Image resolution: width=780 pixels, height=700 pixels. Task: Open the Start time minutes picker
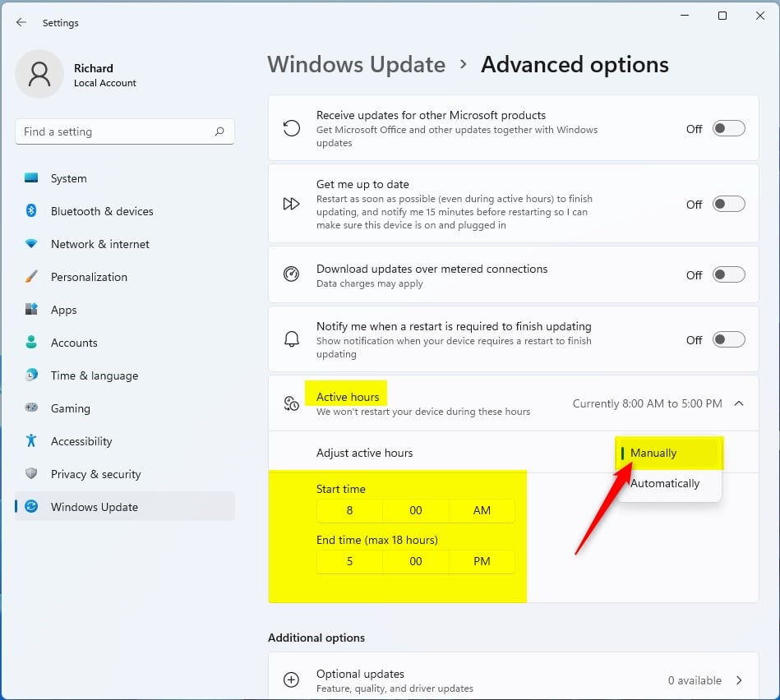(416, 510)
